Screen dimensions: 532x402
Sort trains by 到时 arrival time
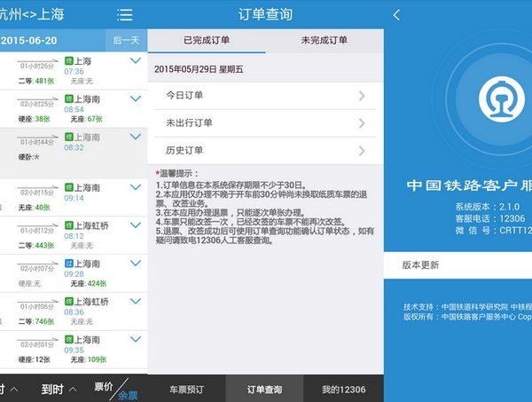[x=59, y=388]
